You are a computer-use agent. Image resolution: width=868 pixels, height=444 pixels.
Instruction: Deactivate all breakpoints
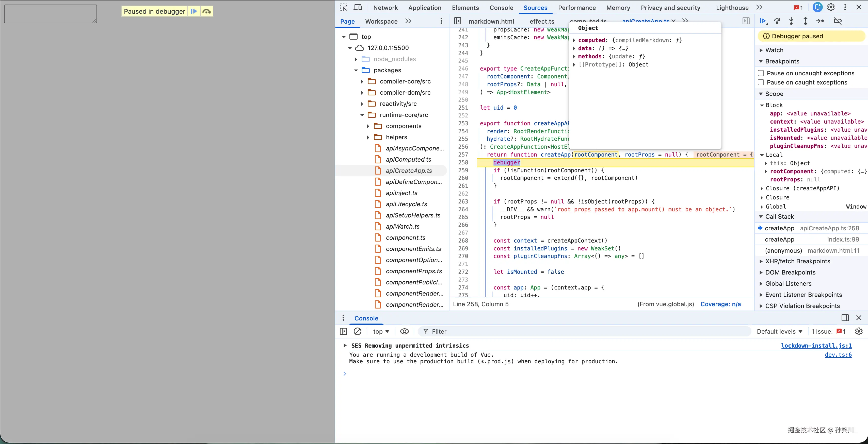838,21
